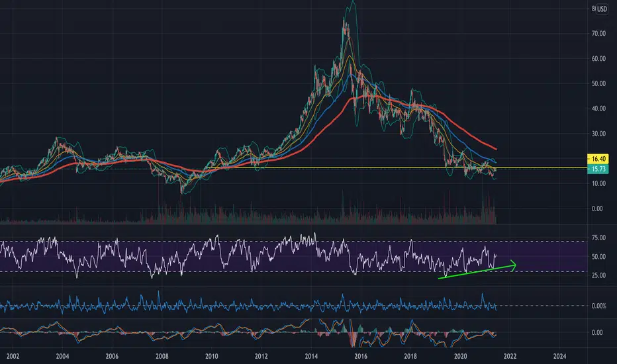Select the thick red moving average end point
The width and height of the screenshot is (617, 364).
(x=496, y=149)
